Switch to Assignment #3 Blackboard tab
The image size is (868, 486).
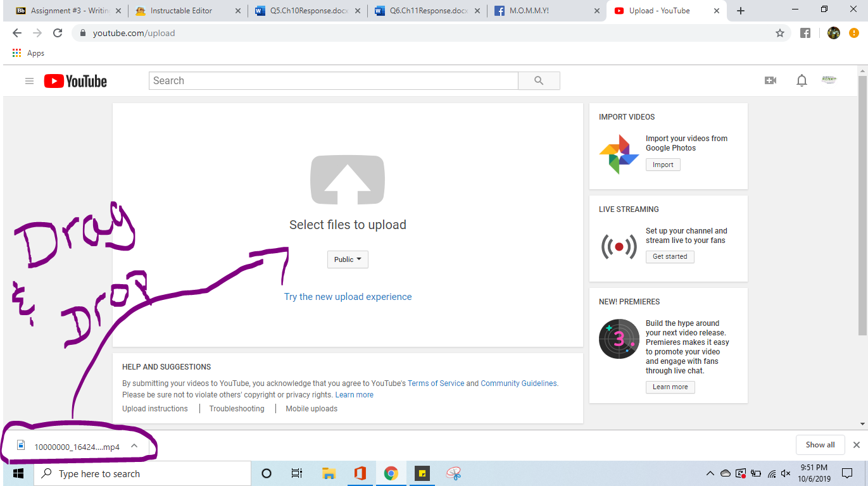[x=68, y=11]
